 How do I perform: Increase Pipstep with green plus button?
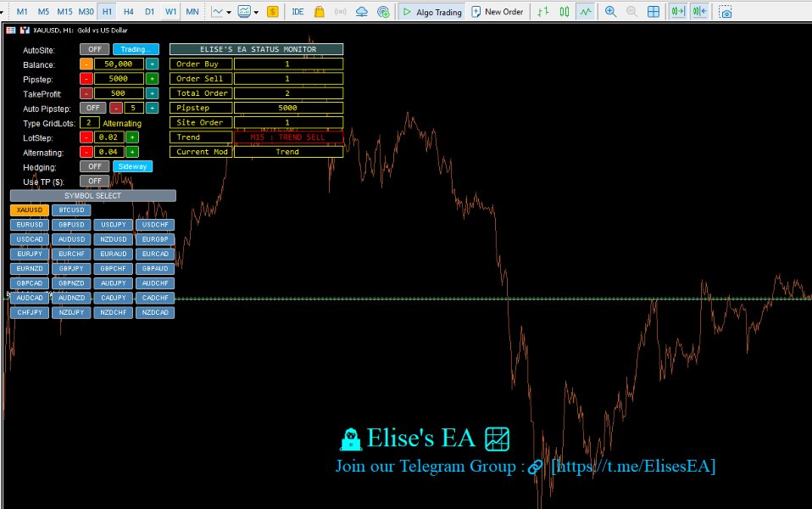coord(153,79)
